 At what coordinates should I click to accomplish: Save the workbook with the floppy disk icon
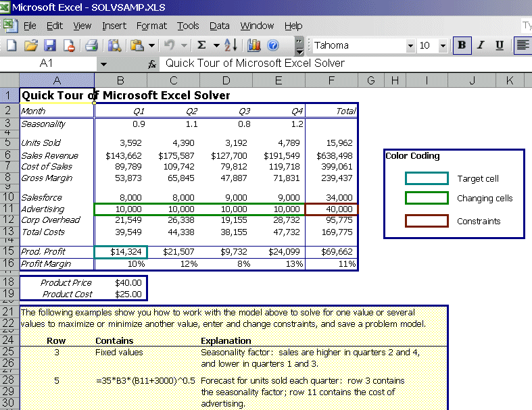point(50,45)
